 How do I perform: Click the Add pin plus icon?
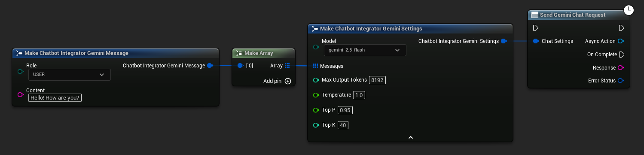click(288, 81)
